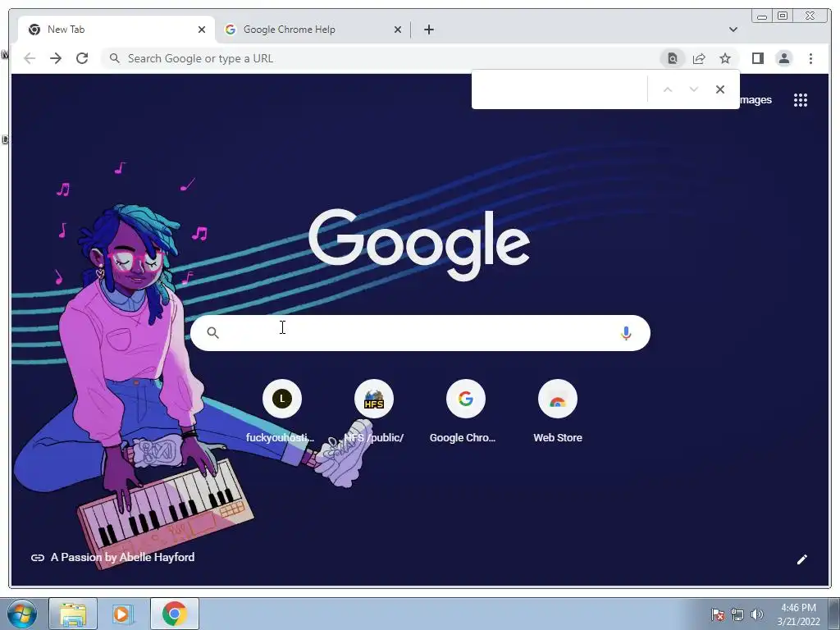Open the Google apps grid
Screen dimensions: 840x630
point(801,100)
